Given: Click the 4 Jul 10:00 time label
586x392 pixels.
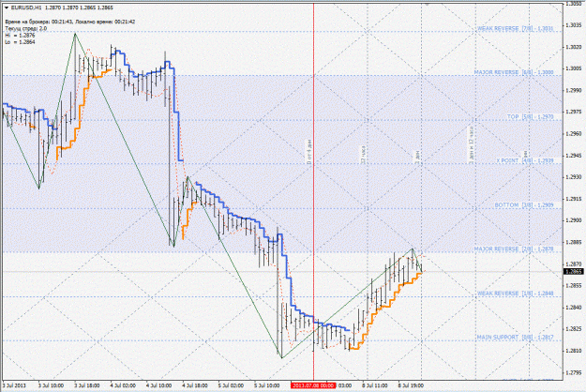Looking at the screenshot, I should tap(158, 385).
